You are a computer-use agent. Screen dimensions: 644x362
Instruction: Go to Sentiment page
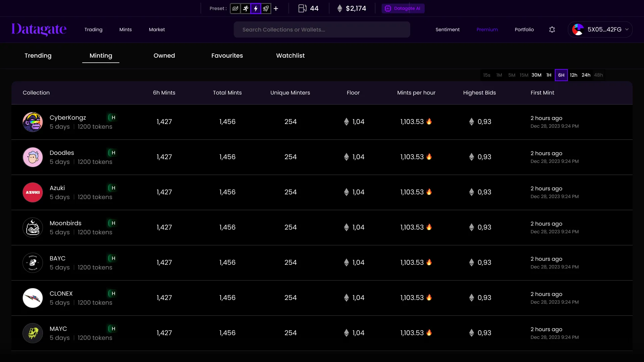pos(447,29)
